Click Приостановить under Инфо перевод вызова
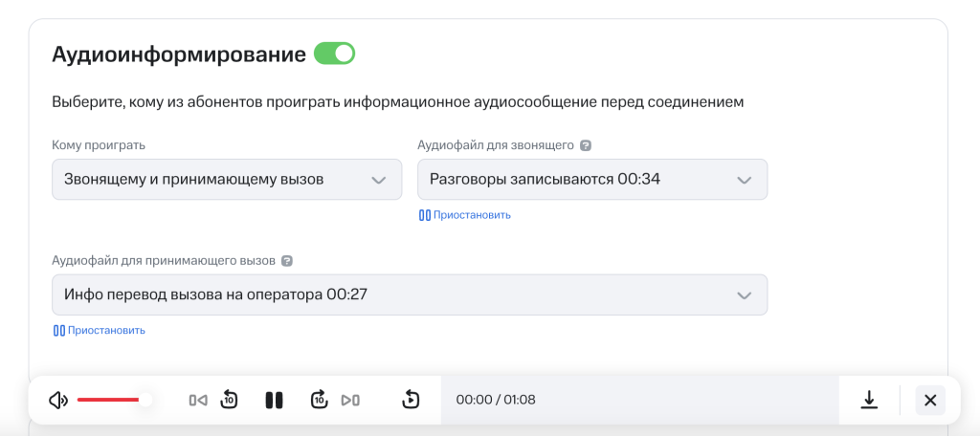The height and width of the screenshot is (436, 980). (x=100, y=331)
